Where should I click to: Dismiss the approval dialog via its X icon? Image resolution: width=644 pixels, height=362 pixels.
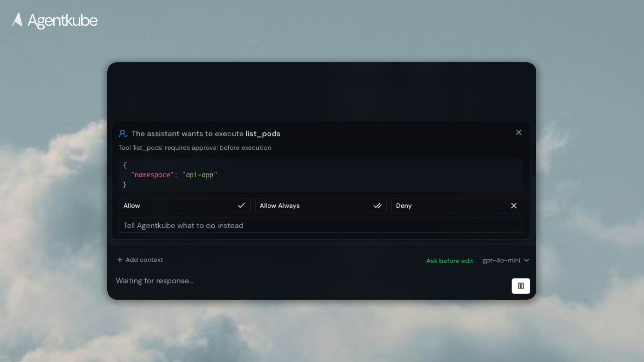tap(519, 132)
